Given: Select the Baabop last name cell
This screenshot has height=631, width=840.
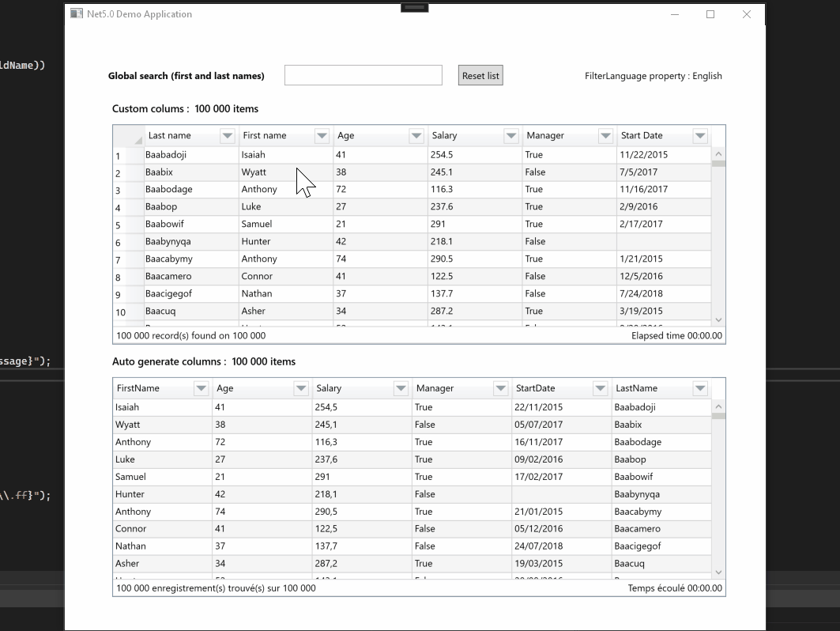Looking at the screenshot, I should (191, 206).
